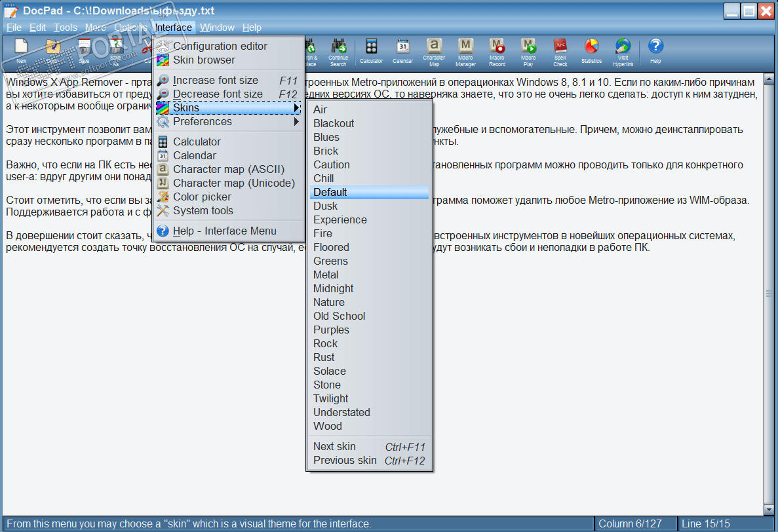Screen dimensions: 778x532
Task: Apply the Purples skin
Action: pos(369,330)
